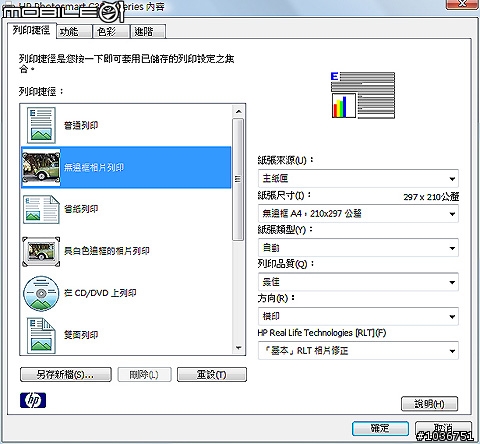The image size is (480, 444).
Task: Switch to the 列印捷徑 tab
Action: pyautogui.click(x=31, y=30)
